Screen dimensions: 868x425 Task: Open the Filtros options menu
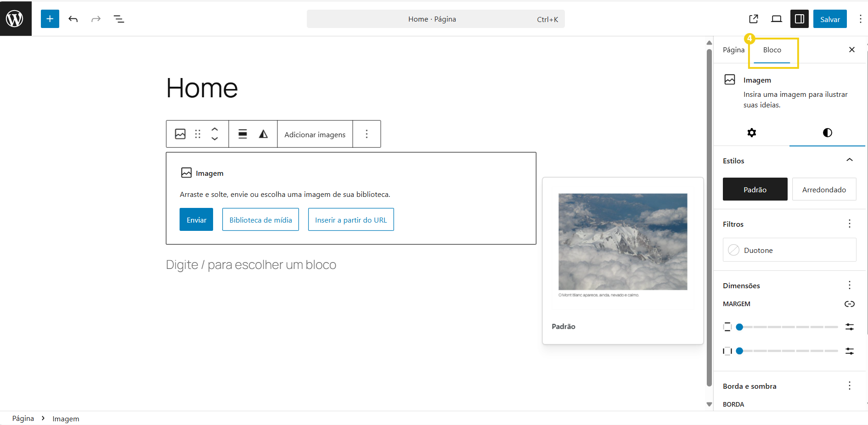(x=850, y=224)
